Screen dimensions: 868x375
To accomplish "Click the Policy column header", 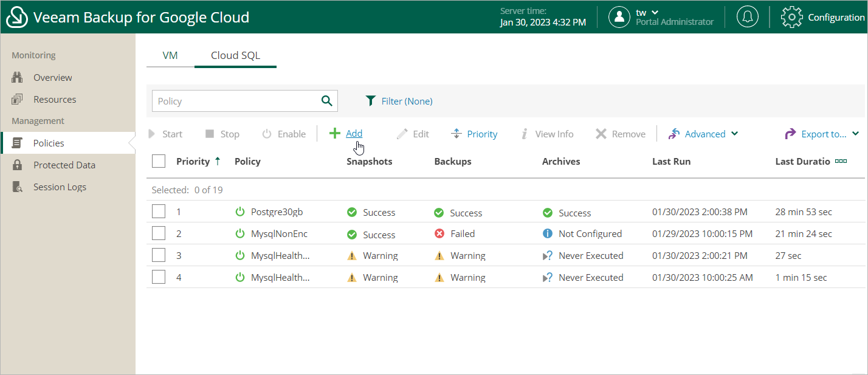I will [x=247, y=161].
